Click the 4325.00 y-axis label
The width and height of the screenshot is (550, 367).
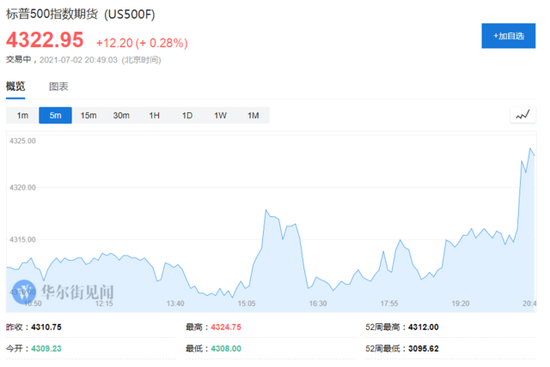point(23,141)
